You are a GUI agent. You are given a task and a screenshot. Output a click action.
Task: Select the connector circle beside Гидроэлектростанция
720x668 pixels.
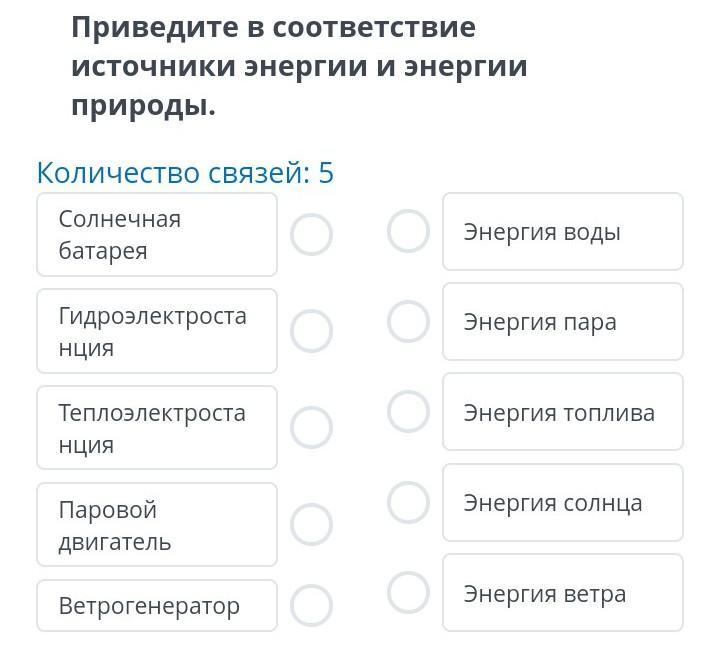[311, 331]
